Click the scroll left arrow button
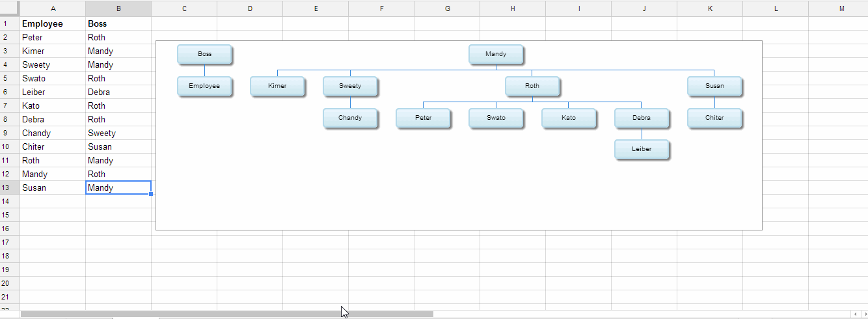This screenshot has height=319, width=868. coord(855,314)
